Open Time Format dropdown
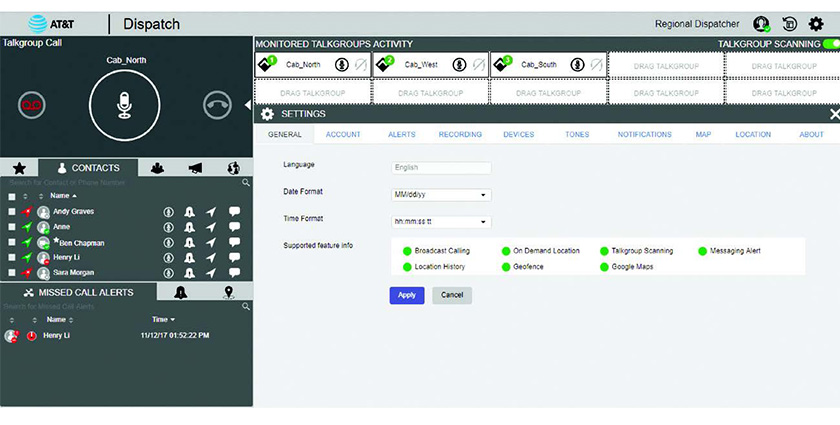This screenshot has width=840, height=425. tap(441, 222)
